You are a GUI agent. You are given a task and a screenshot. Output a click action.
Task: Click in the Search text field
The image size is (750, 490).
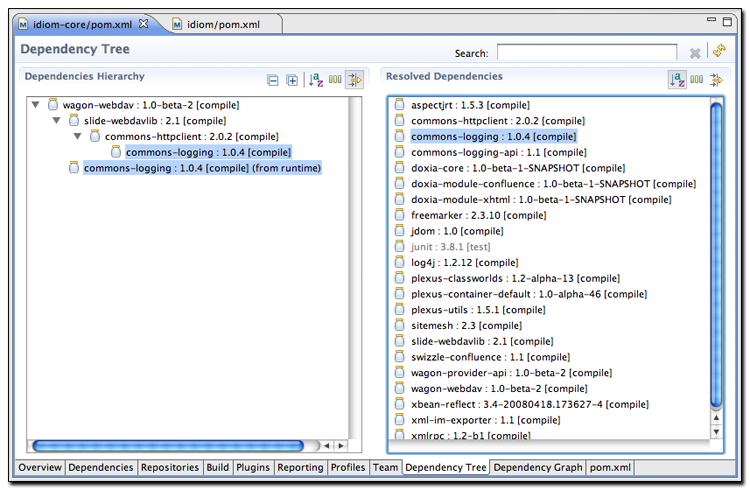(x=586, y=53)
